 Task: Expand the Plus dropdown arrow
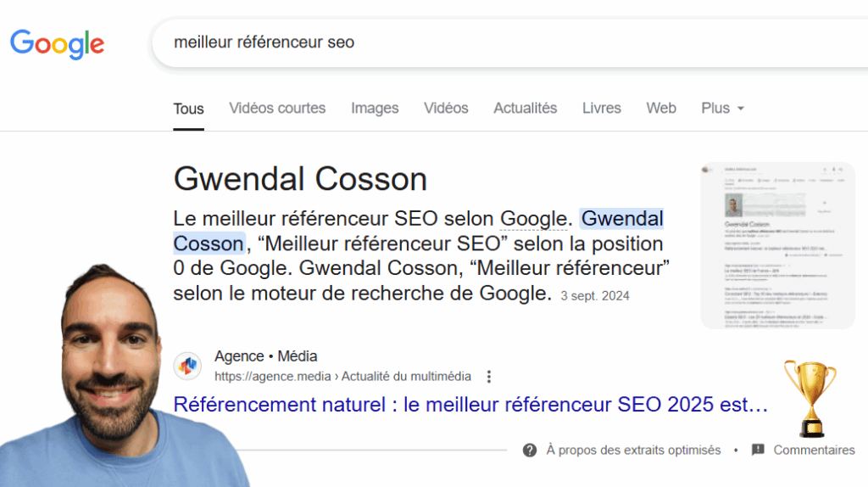pyautogui.click(x=741, y=109)
